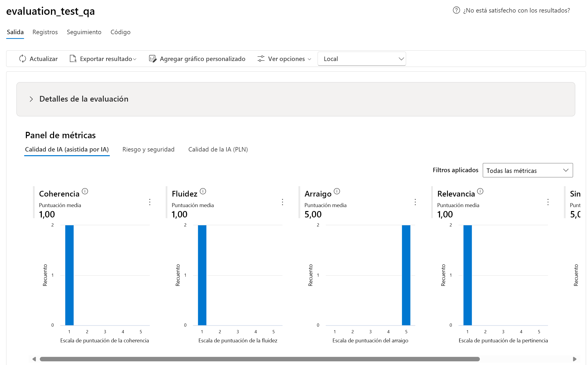Click Escala de puntuación del arraigo label
588x365 pixels.
pyautogui.click(x=370, y=341)
